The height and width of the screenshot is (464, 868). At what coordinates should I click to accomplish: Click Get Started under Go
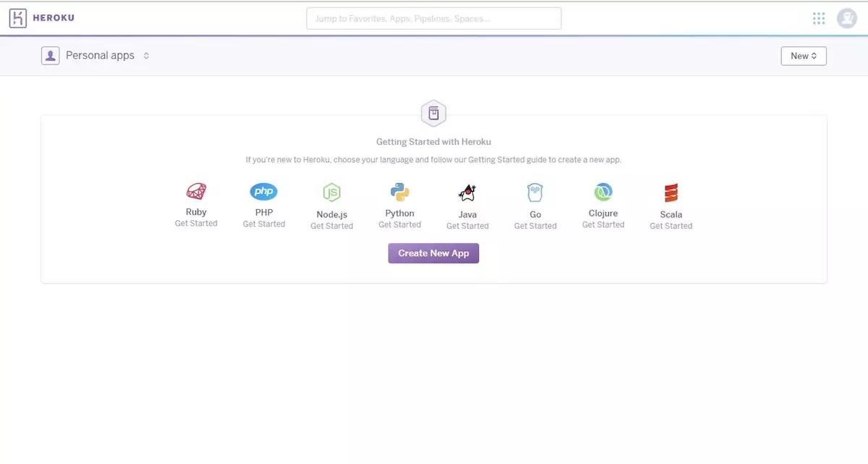point(535,226)
